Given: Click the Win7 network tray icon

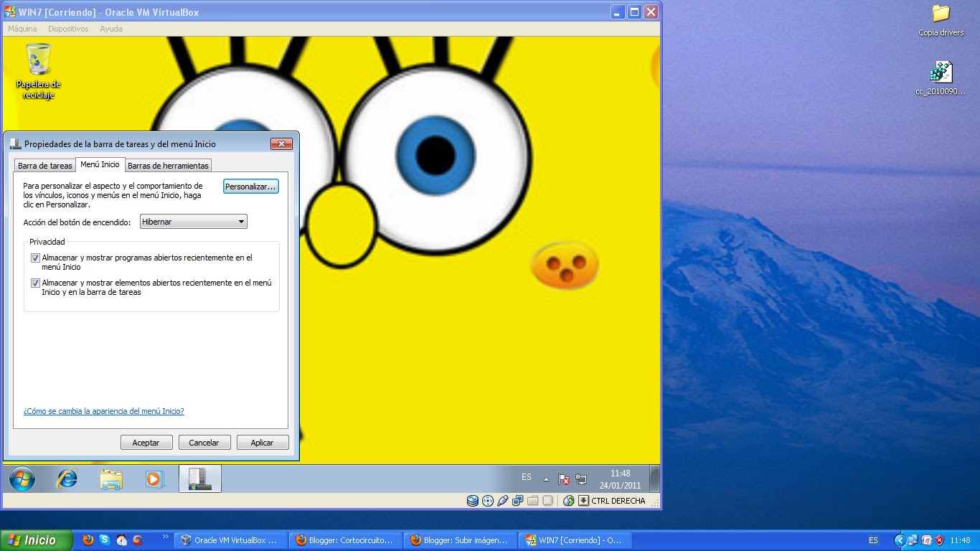Looking at the screenshot, I should [581, 479].
